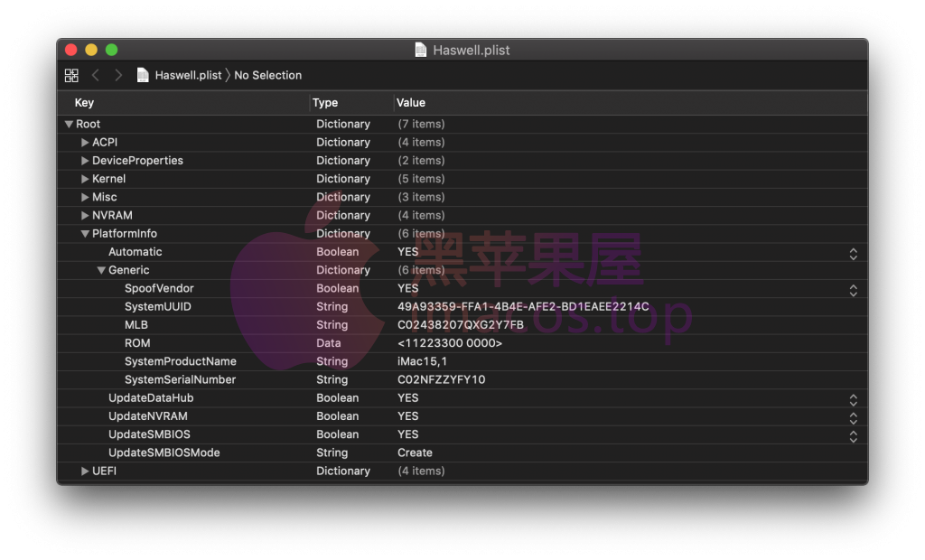Screen dimensions: 925x560
Task: Click the document icon in the title bar
Action: [x=421, y=50]
